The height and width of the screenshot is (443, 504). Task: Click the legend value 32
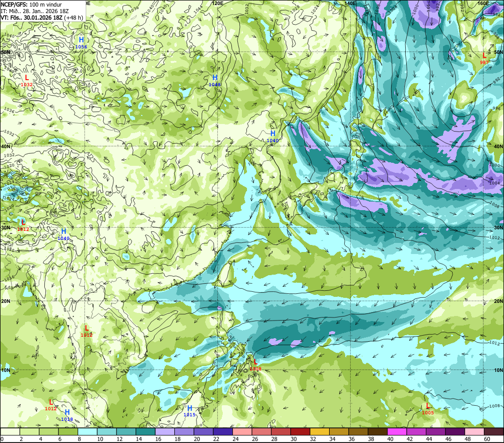pos(313,439)
